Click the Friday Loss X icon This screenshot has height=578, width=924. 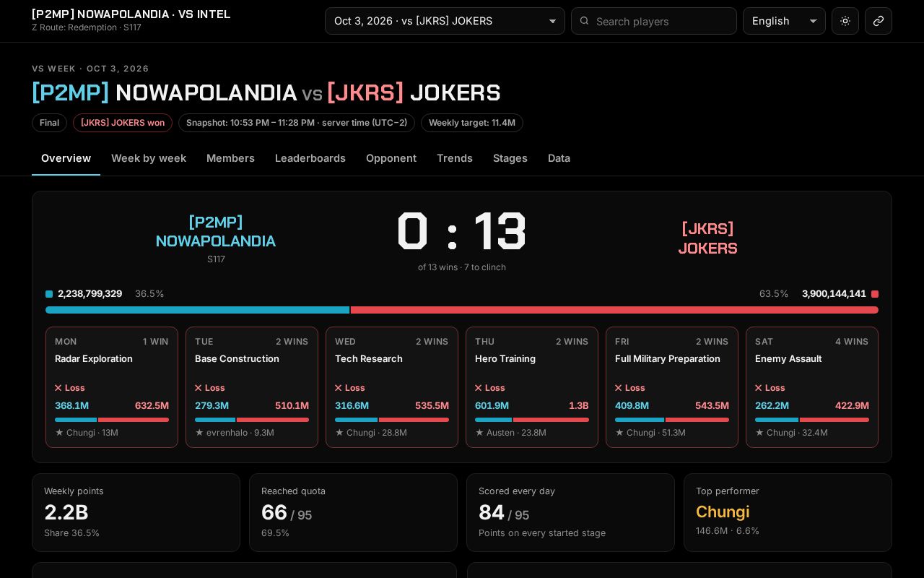pyautogui.click(x=619, y=388)
